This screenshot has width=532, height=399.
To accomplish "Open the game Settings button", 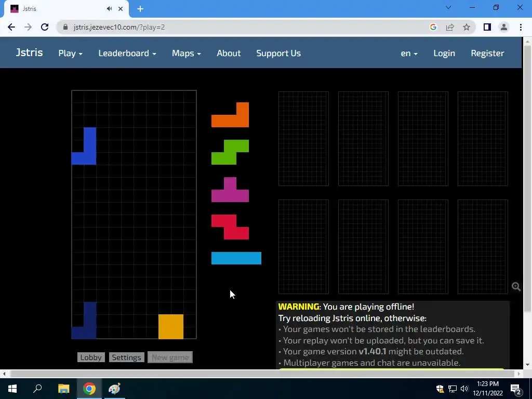I will pyautogui.click(x=127, y=357).
